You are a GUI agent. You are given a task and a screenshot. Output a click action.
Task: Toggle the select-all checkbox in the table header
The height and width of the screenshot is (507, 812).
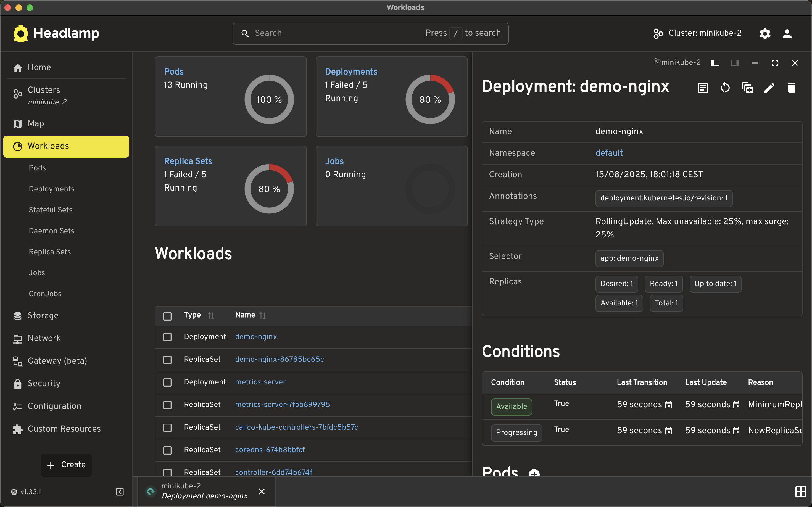[167, 316]
